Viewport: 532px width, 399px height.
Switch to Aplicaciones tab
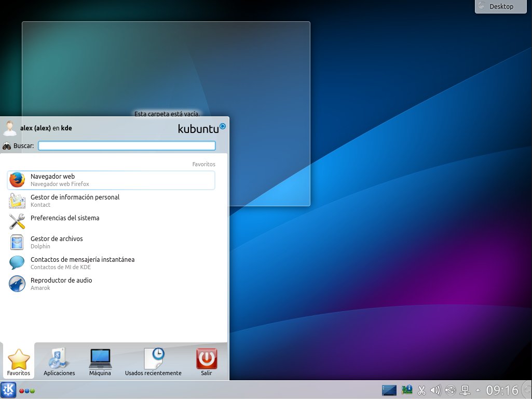click(59, 361)
